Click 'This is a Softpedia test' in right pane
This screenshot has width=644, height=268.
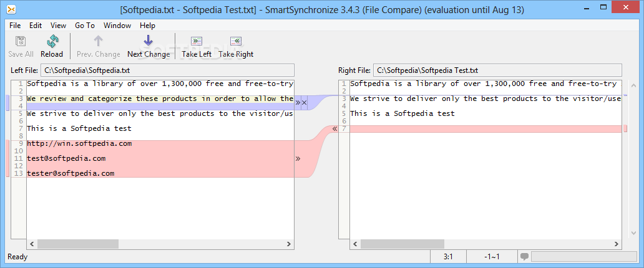402,113
